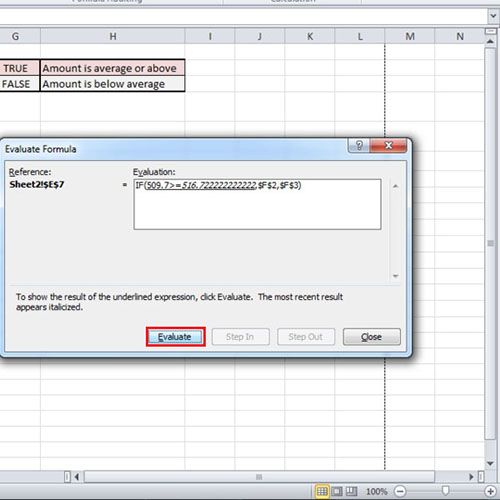This screenshot has width=500, height=500.
Task: Select column G header
Action: [x=15, y=36]
